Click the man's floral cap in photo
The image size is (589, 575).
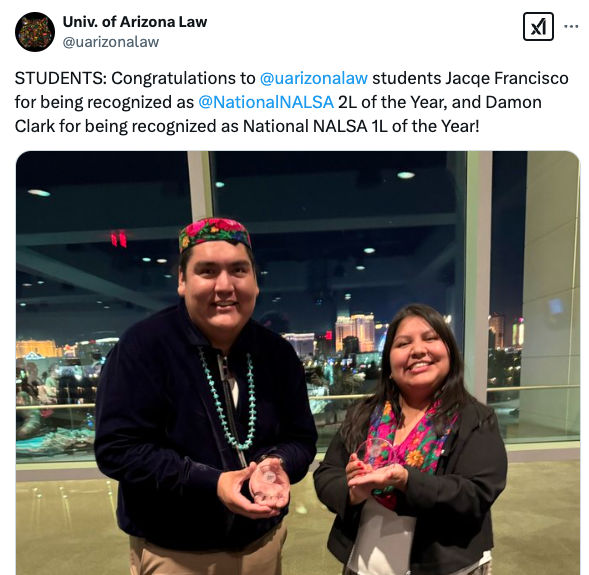pos(215,234)
